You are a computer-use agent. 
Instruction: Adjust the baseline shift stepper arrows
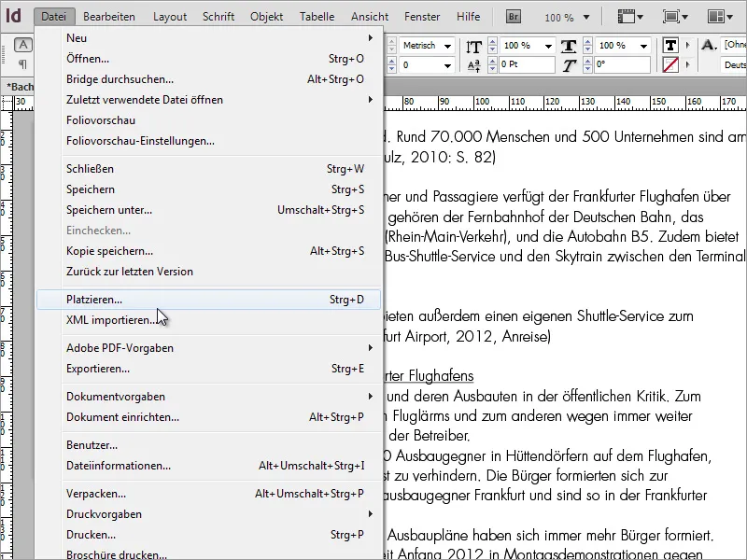click(493, 64)
